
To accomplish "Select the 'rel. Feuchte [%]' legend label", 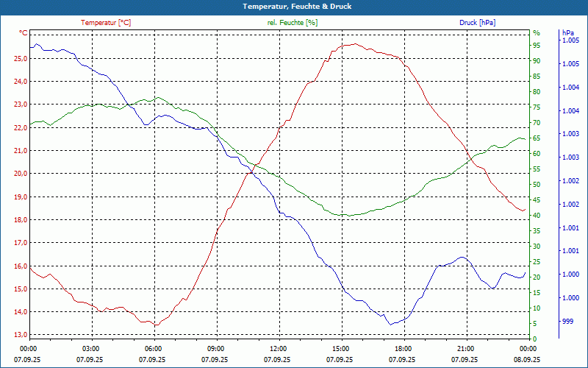I will (x=293, y=23).
